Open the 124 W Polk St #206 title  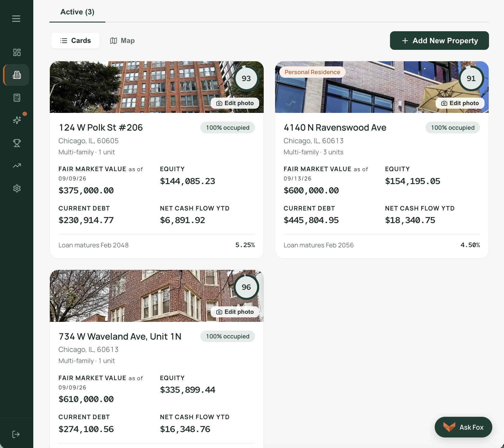tap(101, 127)
